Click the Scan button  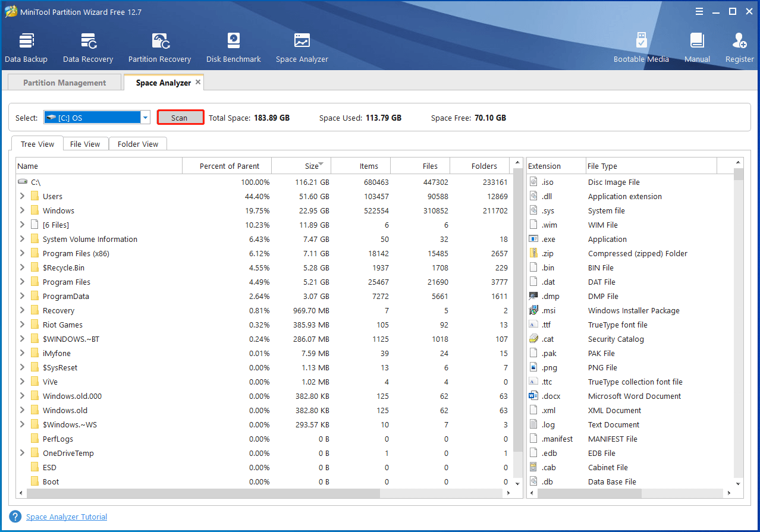click(x=180, y=118)
